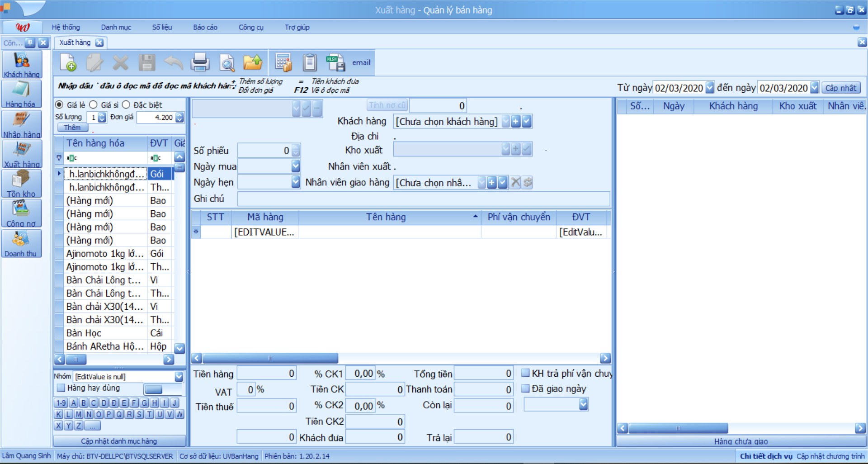The image size is (868, 464).
Task: Open Nhân viên giao hàng dropdown
Action: (482, 182)
